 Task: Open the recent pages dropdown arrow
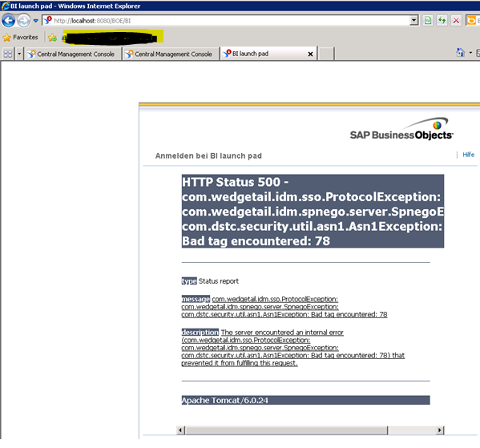coord(35,21)
